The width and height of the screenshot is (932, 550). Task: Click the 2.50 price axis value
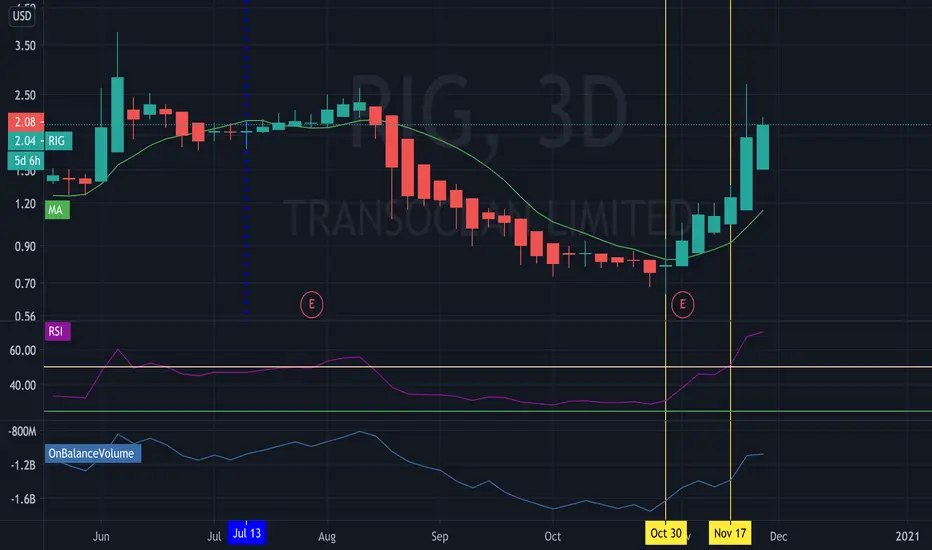tap(25, 95)
